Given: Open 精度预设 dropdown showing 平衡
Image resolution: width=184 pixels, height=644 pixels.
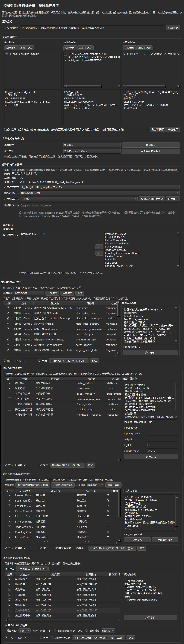Looking at the screenshot, I should click(x=24, y=631).
